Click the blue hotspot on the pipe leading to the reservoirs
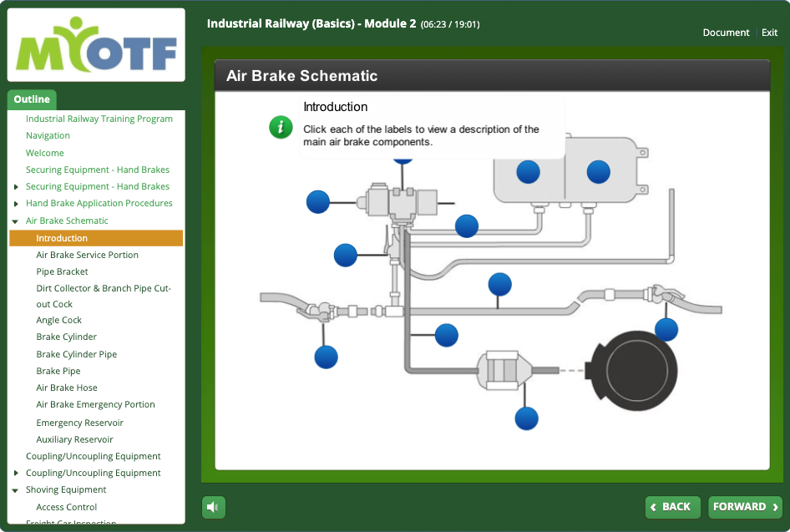790x532 pixels. [x=467, y=225]
